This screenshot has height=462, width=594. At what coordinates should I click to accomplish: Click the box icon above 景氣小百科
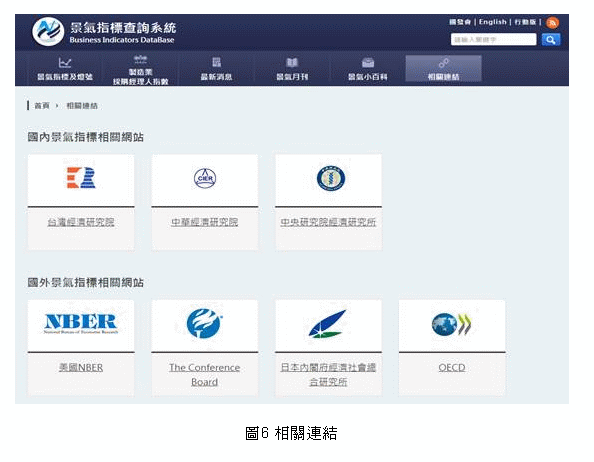(x=368, y=62)
